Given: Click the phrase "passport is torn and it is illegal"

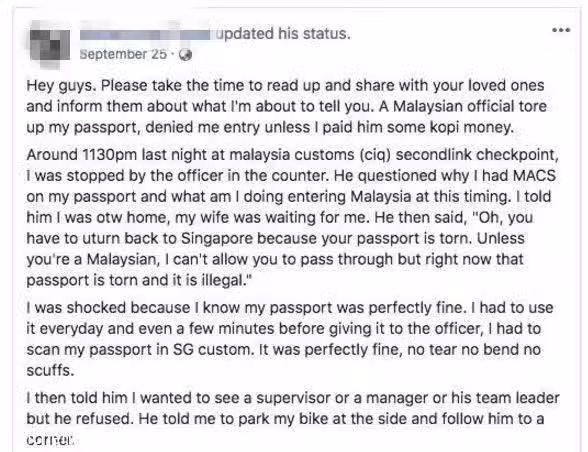Looking at the screenshot, I should point(138,281).
